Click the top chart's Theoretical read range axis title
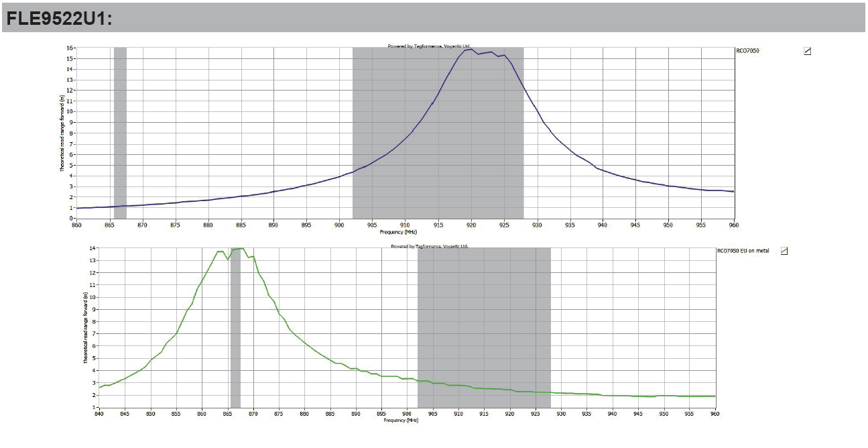 (62, 133)
